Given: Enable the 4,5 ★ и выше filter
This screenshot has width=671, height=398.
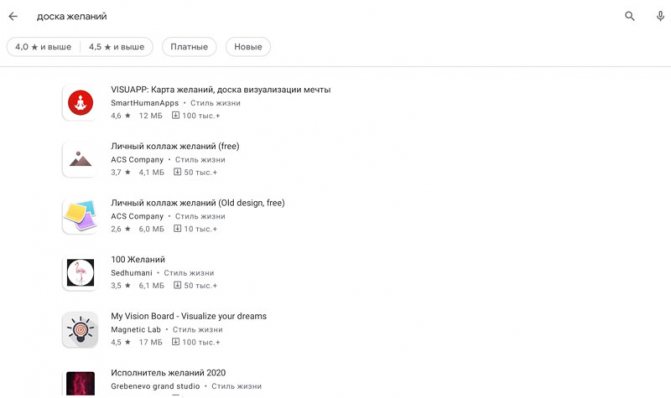Looking at the screenshot, I should click(x=116, y=47).
